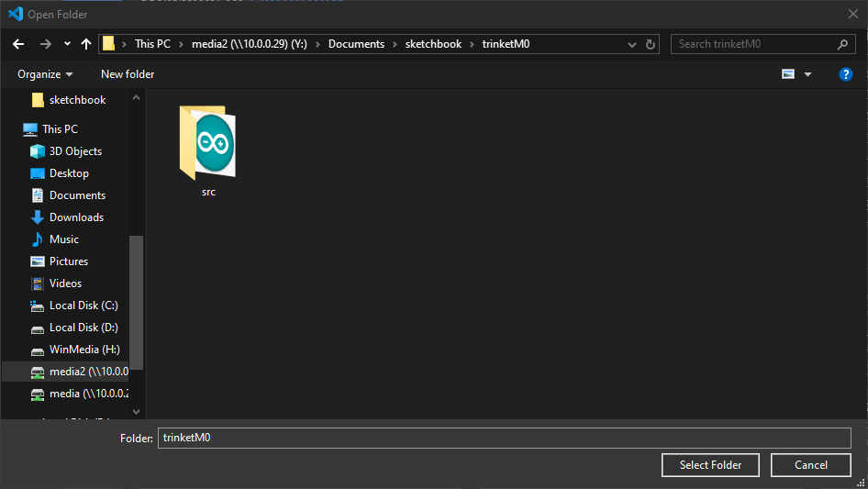Viewport: 868px width, 489px height.
Task: Click the 'src' folder name label
Action: tap(208, 192)
